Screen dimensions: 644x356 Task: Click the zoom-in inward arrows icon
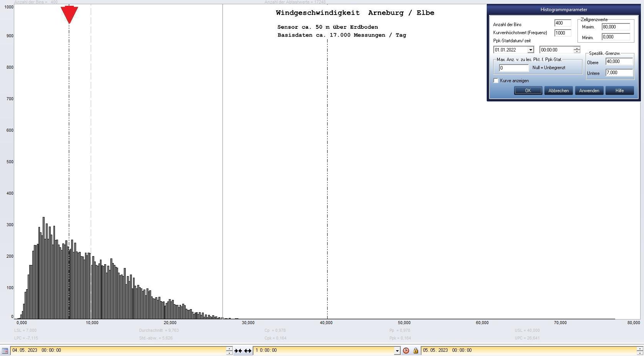pos(238,351)
